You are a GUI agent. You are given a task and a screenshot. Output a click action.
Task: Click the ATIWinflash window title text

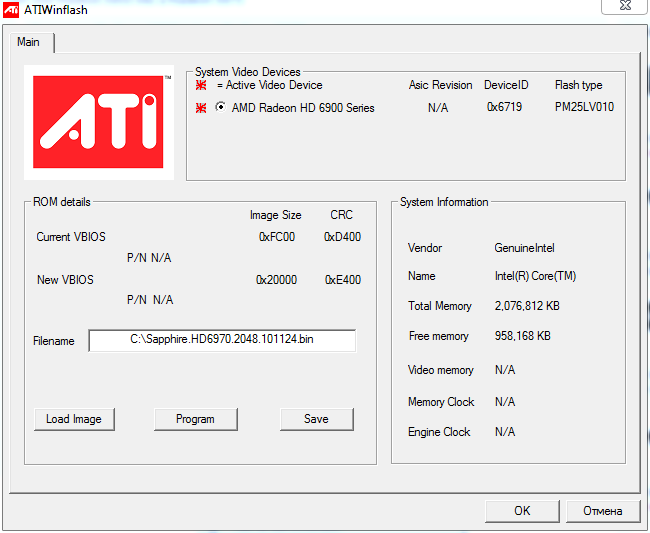click(56, 10)
